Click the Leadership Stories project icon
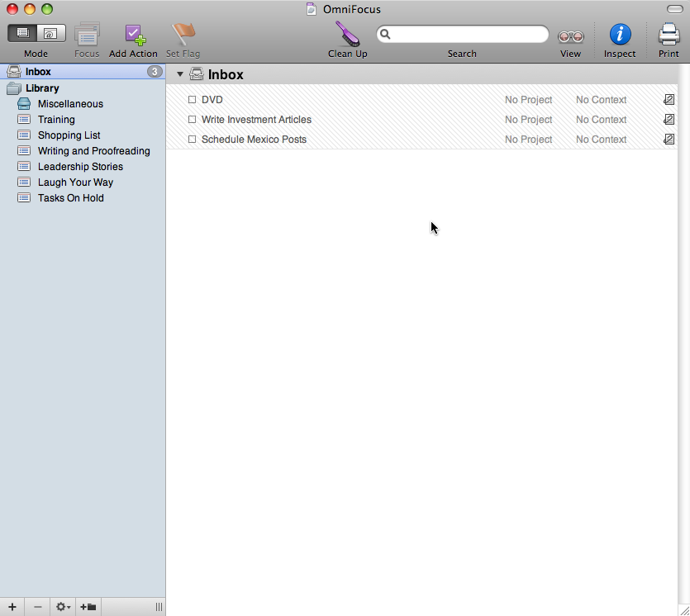 [x=24, y=166]
